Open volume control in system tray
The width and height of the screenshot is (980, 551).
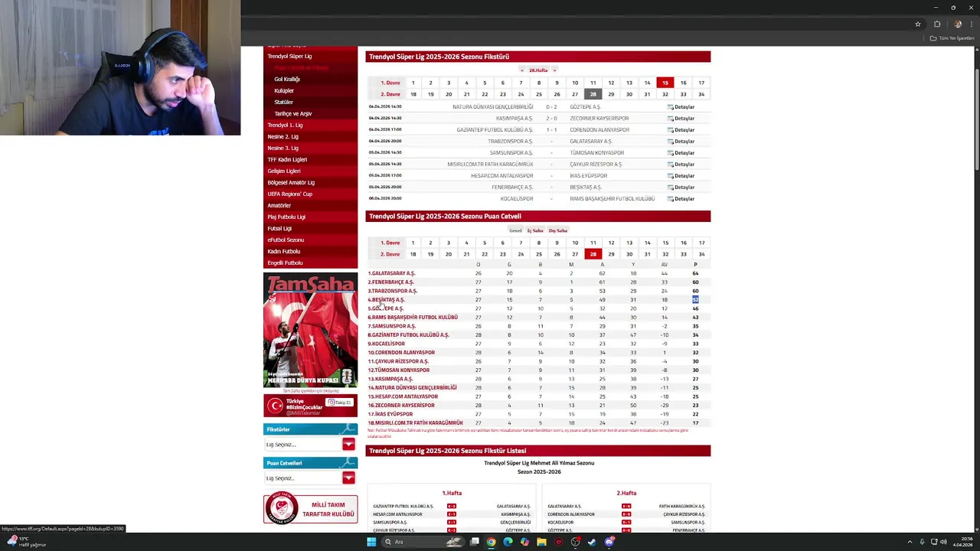tap(944, 542)
